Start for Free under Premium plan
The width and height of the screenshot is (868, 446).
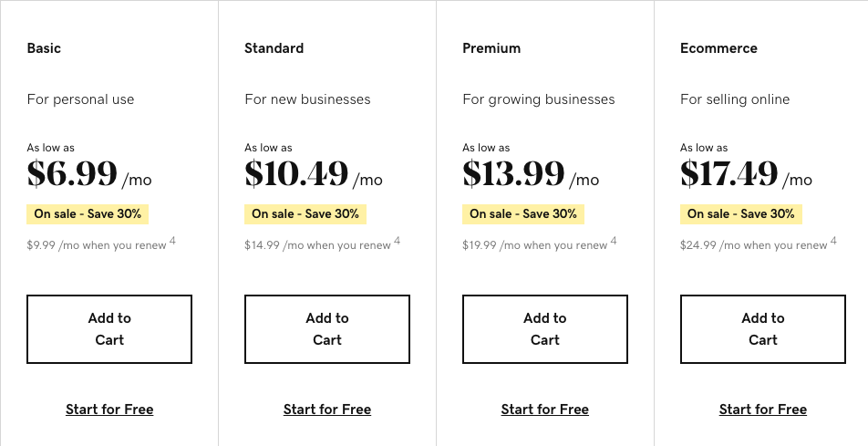pyautogui.click(x=544, y=410)
